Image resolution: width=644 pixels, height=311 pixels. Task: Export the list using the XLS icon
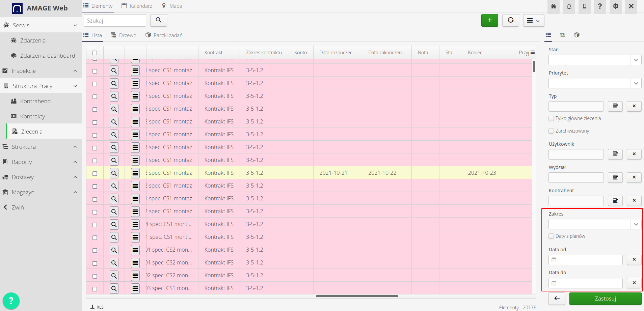(x=97, y=307)
